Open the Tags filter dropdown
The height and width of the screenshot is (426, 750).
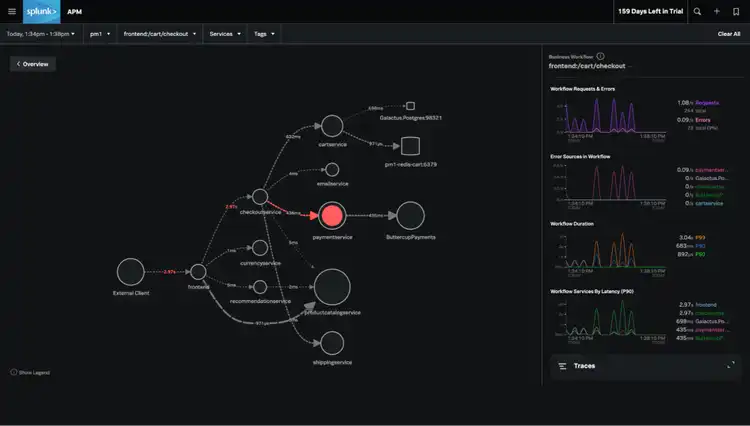click(265, 34)
